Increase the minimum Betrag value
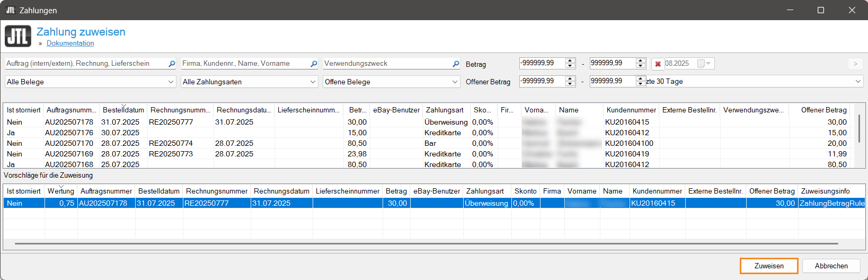The height and width of the screenshot is (280, 868). pyautogui.click(x=570, y=60)
